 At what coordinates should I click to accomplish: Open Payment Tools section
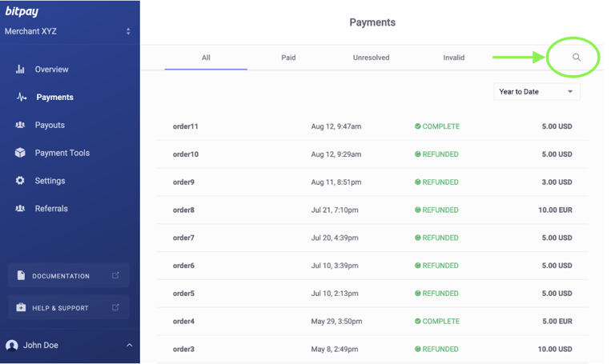62,153
